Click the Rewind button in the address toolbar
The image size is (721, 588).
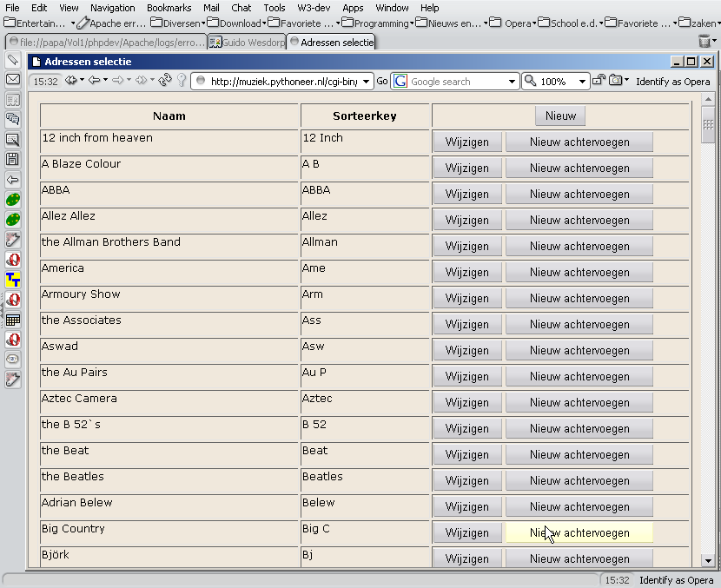coord(71,81)
